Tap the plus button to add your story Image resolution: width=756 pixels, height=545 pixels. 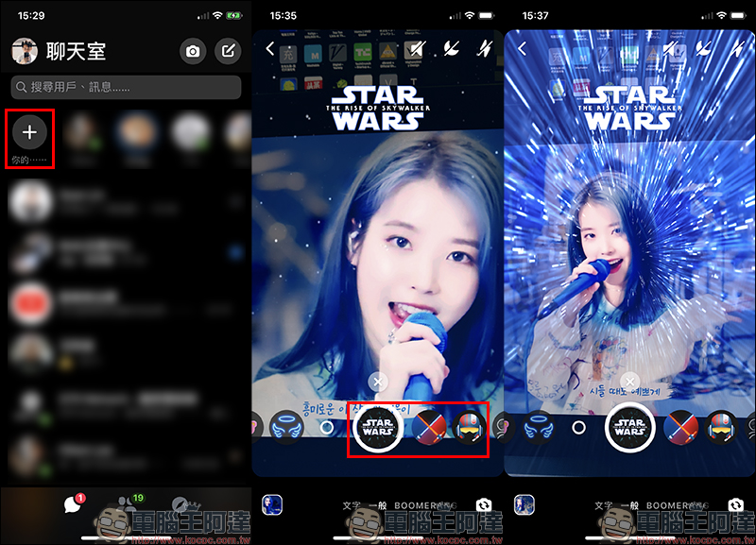(29, 133)
